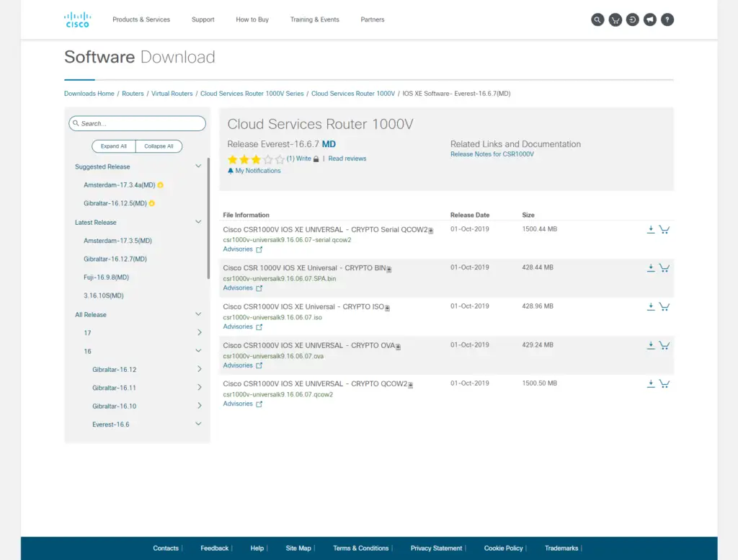Open Training & Events menu
The width and height of the screenshot is (738, 560).
click(x=314, y=19)
